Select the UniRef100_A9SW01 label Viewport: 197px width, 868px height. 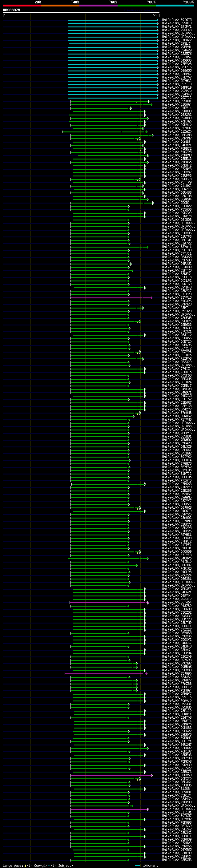[177, 101]
